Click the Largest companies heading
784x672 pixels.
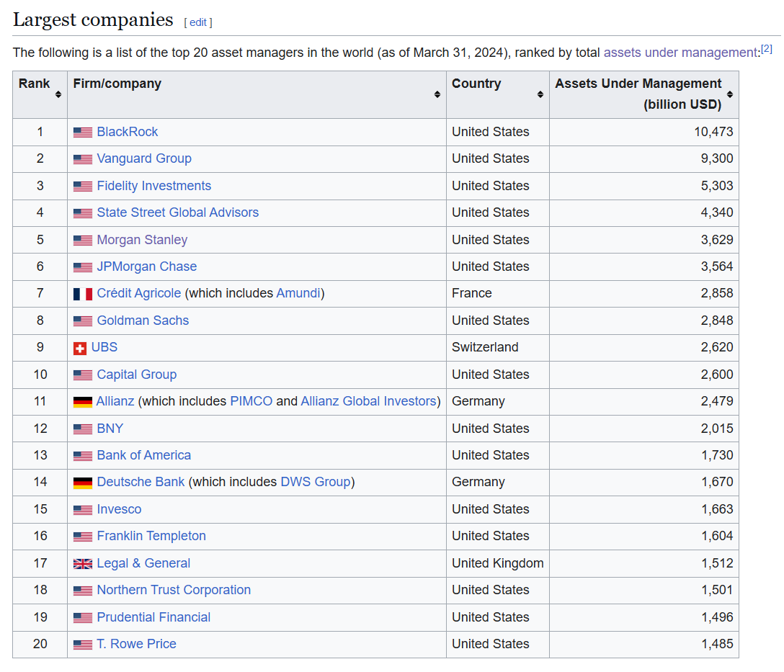(93, 20)
